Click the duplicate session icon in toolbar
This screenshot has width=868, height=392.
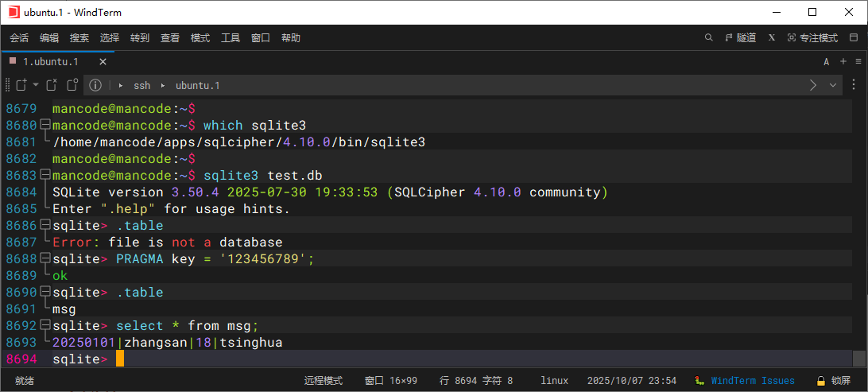point(72,85)
